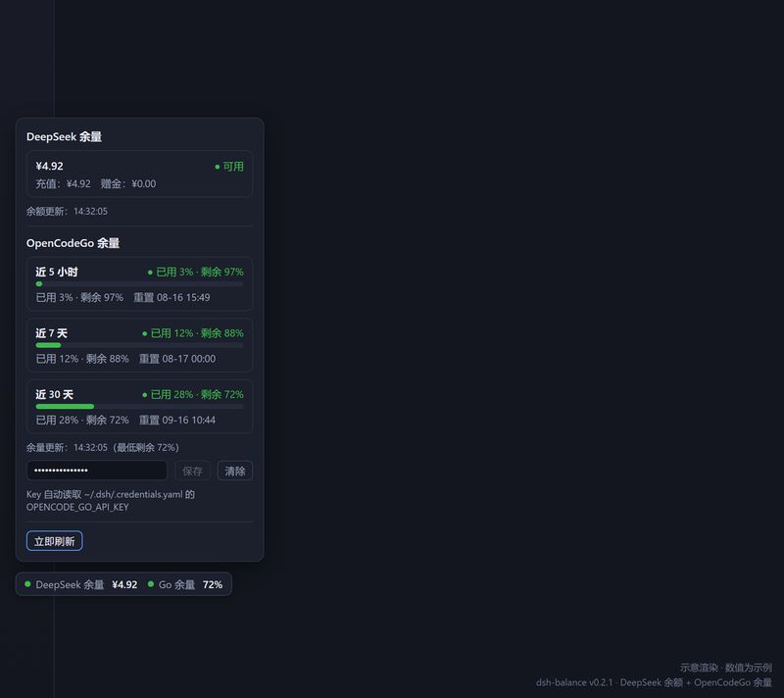Click the 重置 08-16 15:49 reset time
The image size is (784, 698).
pos(171,297)
